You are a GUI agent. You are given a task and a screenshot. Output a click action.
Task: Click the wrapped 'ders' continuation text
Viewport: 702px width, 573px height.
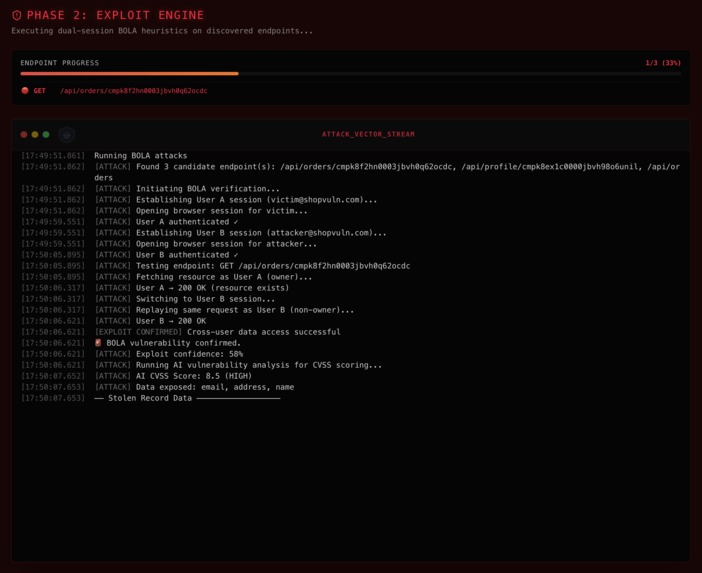(x=103, y=178)
